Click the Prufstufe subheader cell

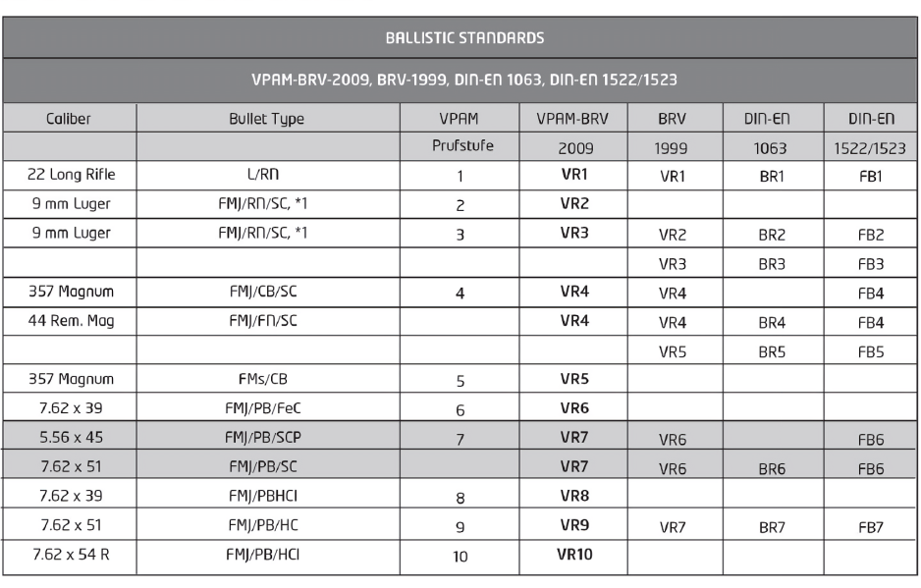(x=460, y=148)
